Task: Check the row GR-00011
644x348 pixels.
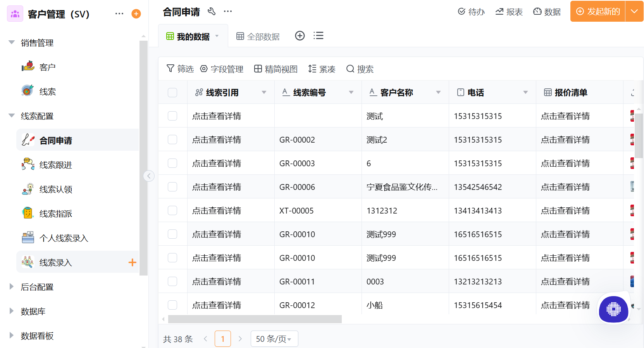Action: (172, 281)
